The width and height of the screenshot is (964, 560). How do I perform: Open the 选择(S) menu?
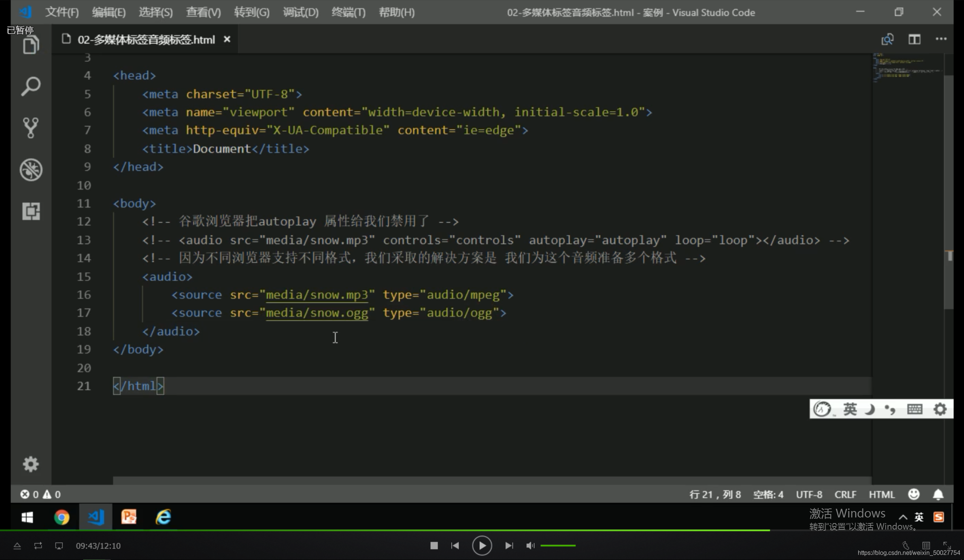click(x=156, y=13)
